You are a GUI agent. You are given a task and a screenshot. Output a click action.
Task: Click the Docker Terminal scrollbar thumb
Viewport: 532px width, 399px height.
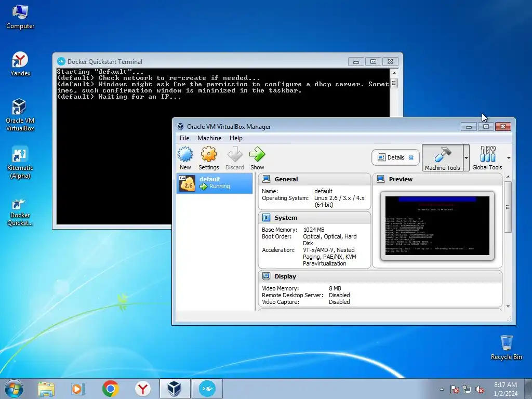394,83
